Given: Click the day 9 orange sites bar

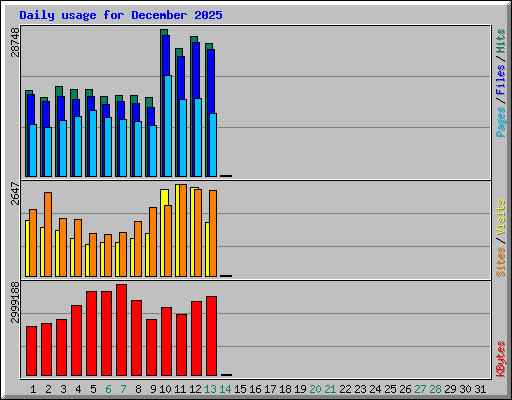Looking at the screenshot, I should coord(153,242).
